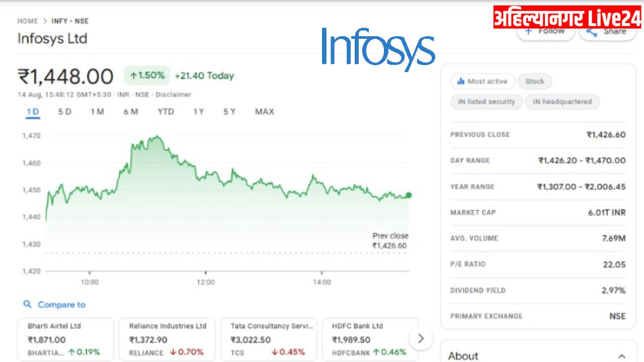This screenshot has height=362, width=644.
Task: Click the BHARTIA 0.19% change indicator
Action: tap(84, 352)
